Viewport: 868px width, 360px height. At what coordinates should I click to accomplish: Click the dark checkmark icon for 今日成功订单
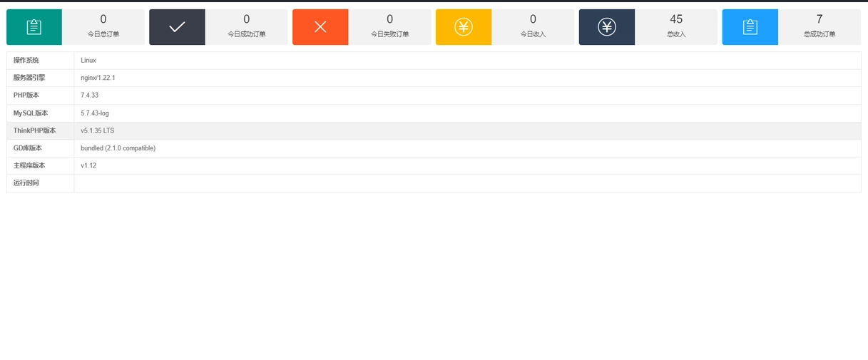177,27
